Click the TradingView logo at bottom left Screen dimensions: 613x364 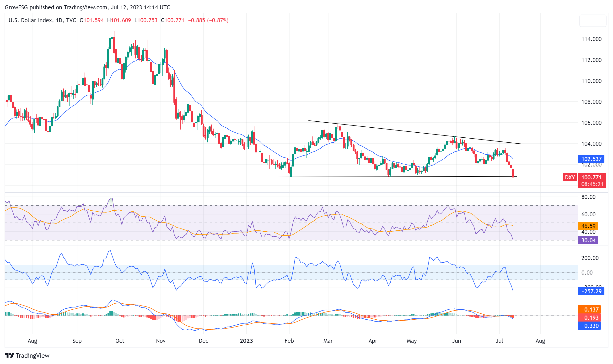(27, 355)
